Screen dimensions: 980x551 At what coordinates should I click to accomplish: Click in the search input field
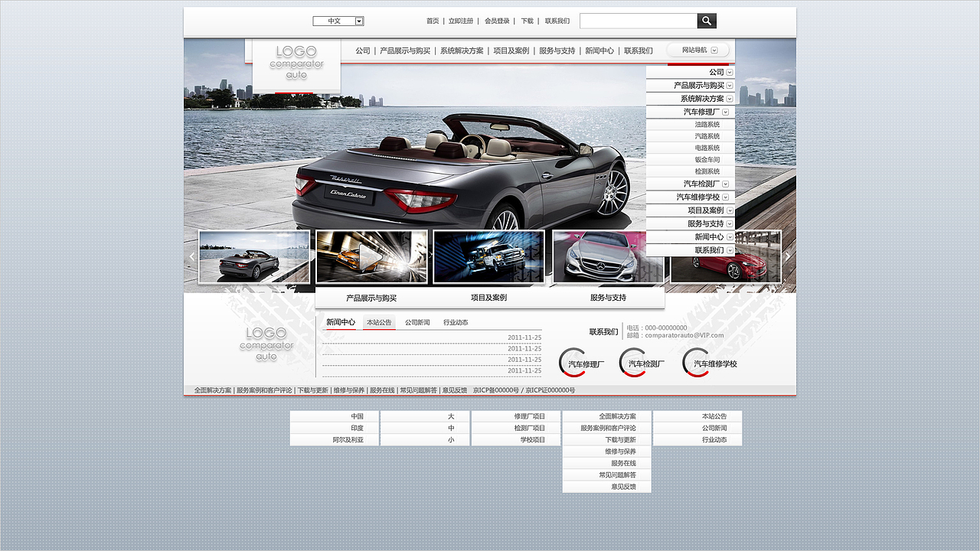coord(639,21)
